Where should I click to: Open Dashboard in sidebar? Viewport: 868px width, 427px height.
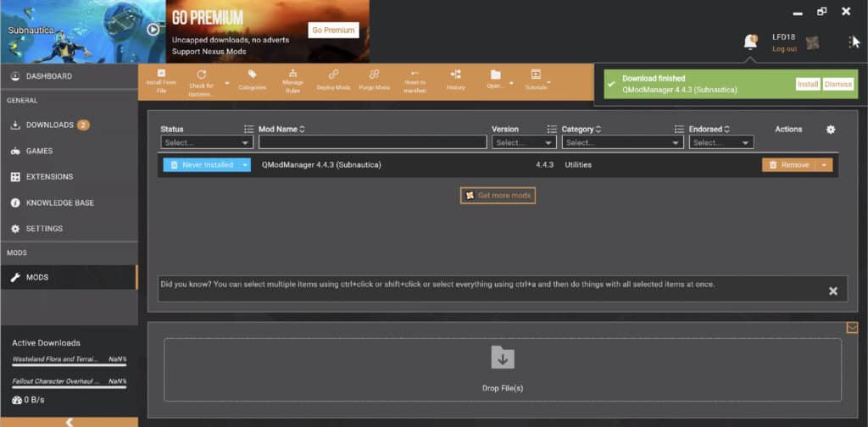70,76
